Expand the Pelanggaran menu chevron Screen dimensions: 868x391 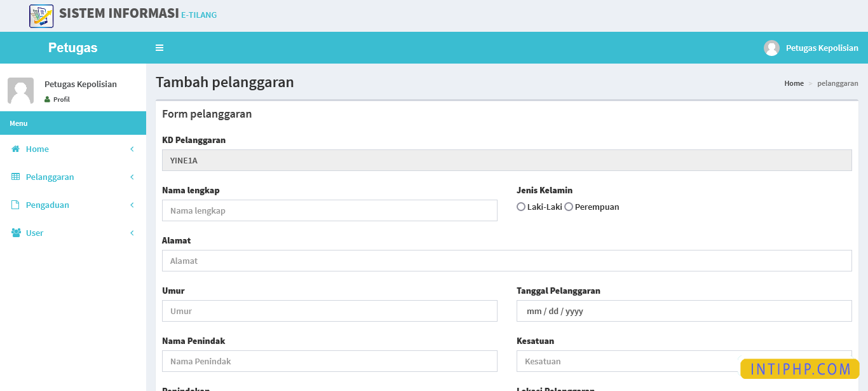pos(132,177)
